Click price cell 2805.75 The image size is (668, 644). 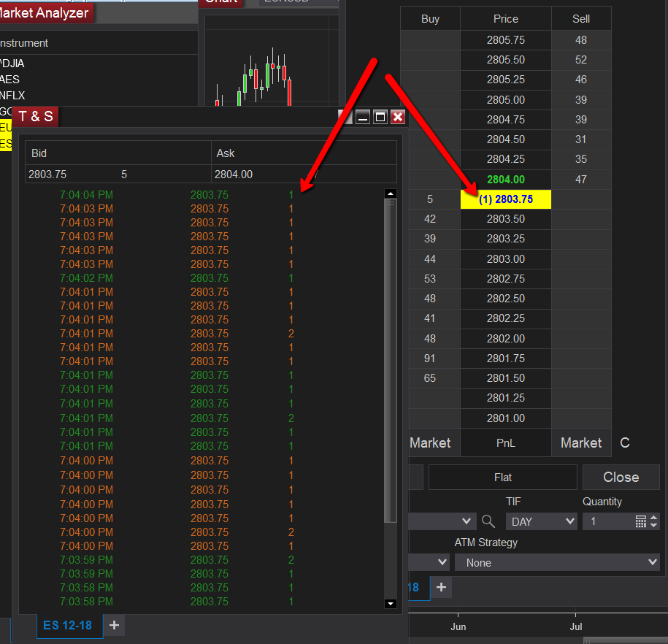[506, 40]
